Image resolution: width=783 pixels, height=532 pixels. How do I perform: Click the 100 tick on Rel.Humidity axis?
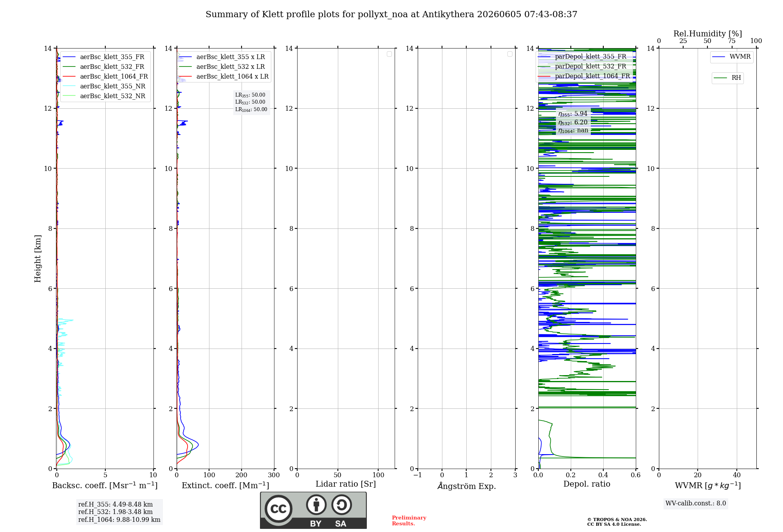(x=756, y=41)
